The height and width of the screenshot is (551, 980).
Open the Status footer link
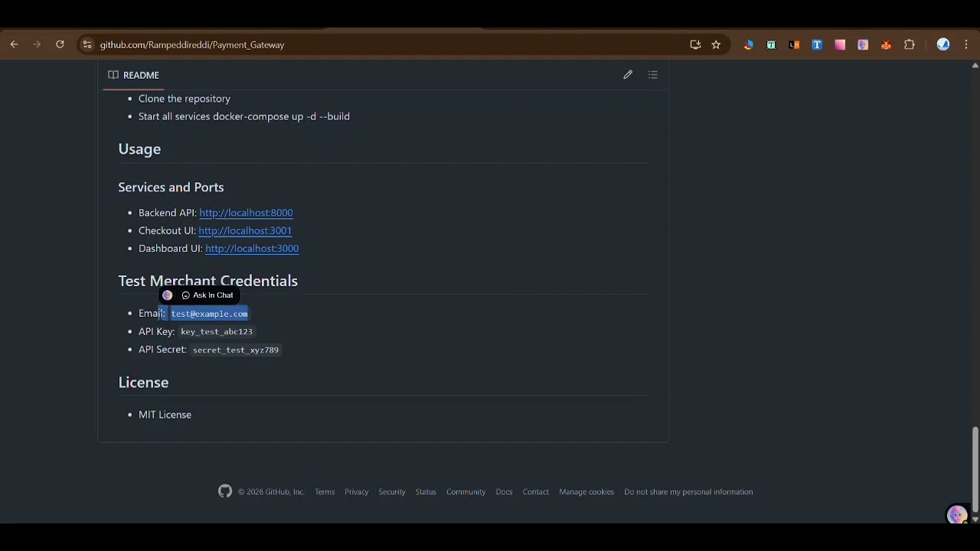click(426, 492)
